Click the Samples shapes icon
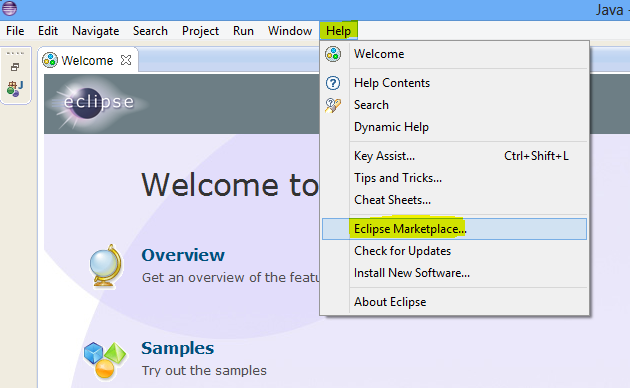The image size is (630, 388). [105, 361]
